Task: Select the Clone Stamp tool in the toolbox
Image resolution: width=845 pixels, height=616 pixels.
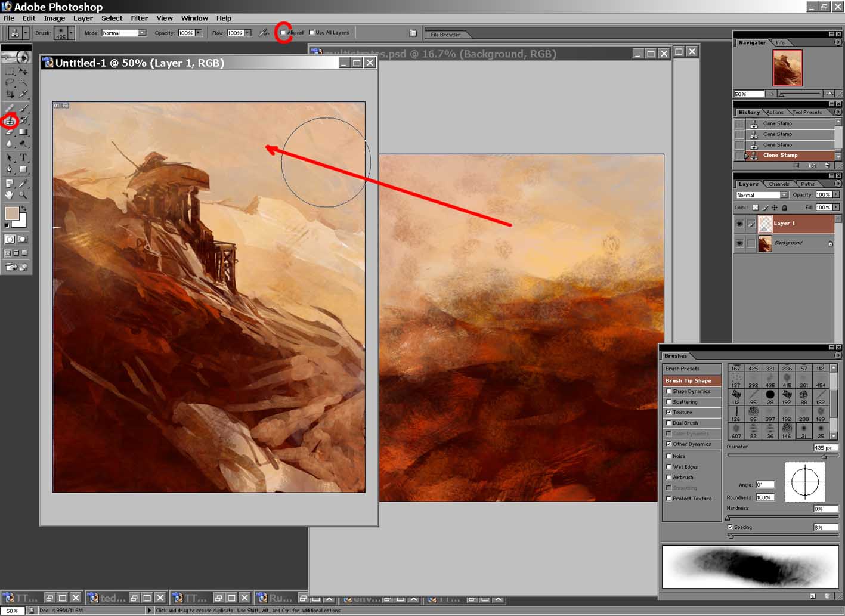Action: click(9, 121)
